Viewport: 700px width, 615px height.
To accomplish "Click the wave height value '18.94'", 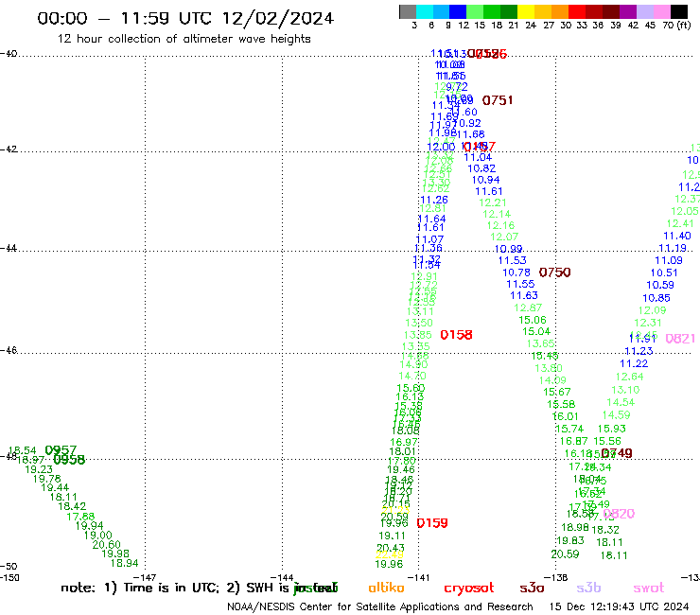I will [125, 563].
